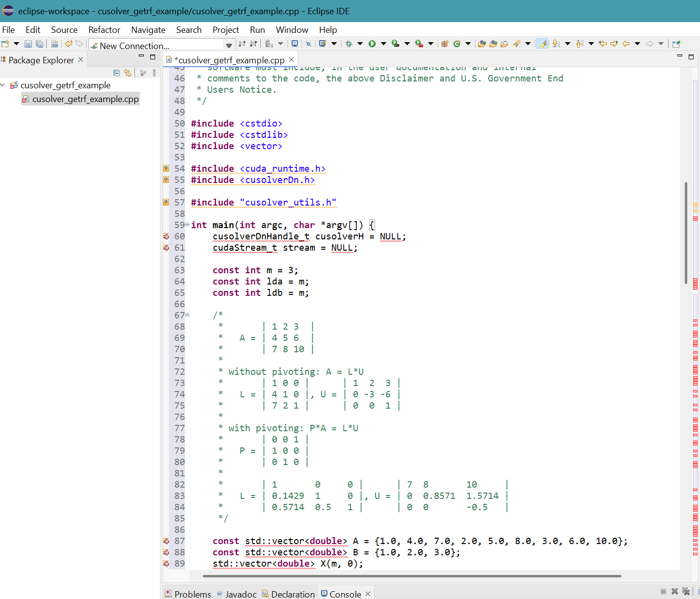Close the cusolver_getrf_example.cpp editor tab
Screen dimensions: 700x599
coord(292,60)
